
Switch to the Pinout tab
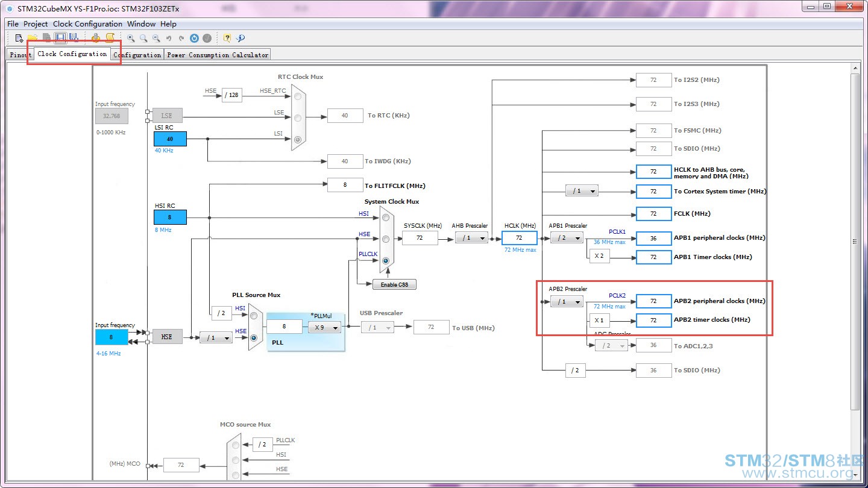[x=20, y=54]
